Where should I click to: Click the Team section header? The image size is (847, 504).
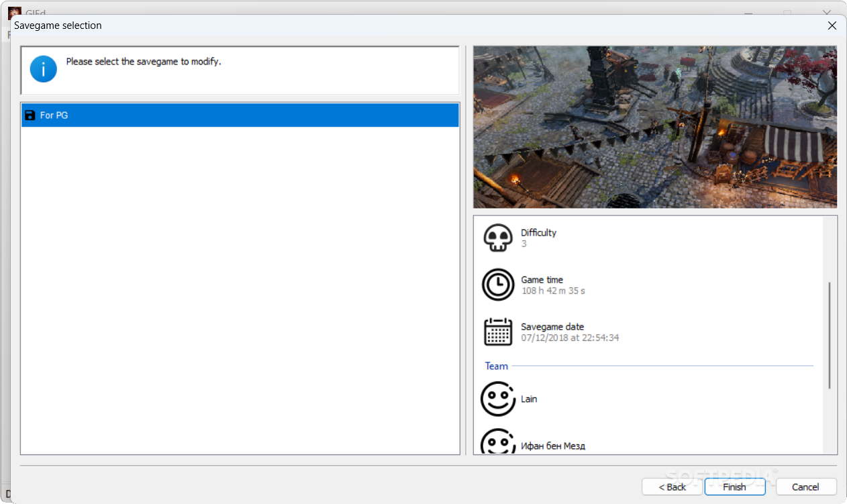497,366
